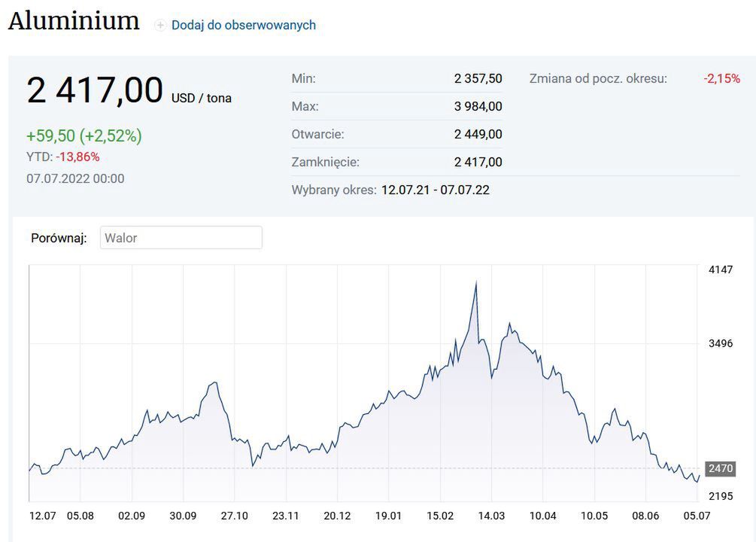Click the Otwarcie value 2 449,00

478,134
